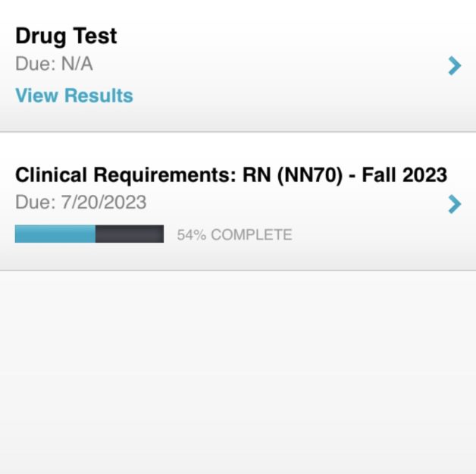Select the Drug Test heading
This screenshot has width=476, height=474.
click(66, 36)
